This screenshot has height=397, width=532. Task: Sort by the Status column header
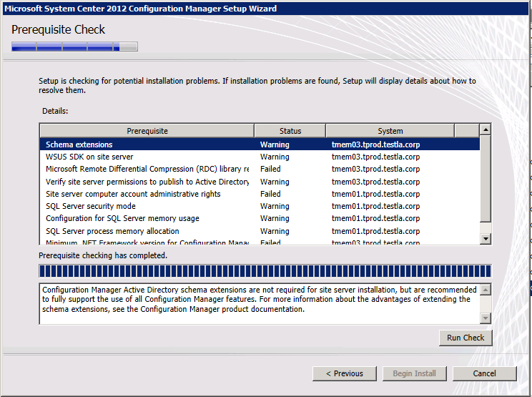(x=290, y=131)
